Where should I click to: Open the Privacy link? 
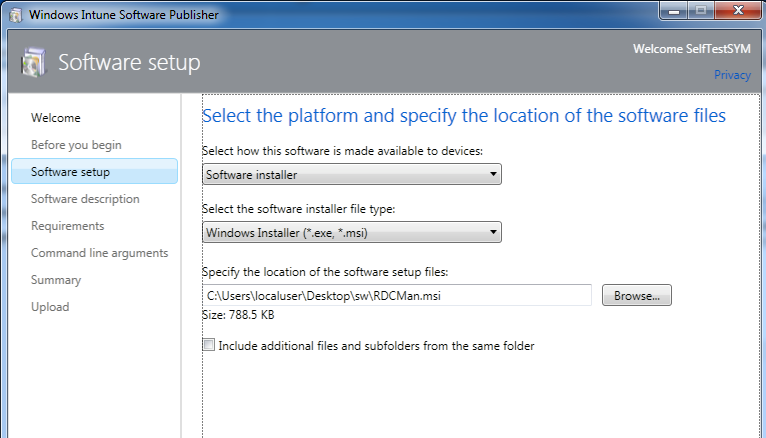[x=731, y=75]
